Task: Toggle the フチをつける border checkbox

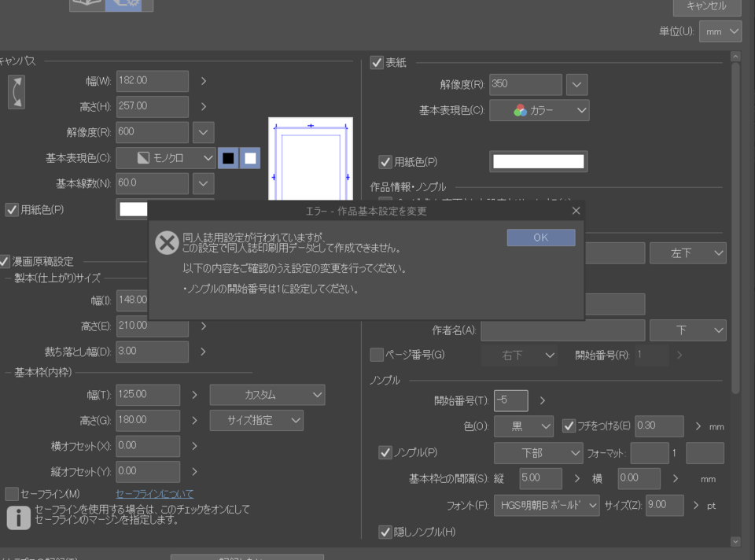Action: coord(569,426)
